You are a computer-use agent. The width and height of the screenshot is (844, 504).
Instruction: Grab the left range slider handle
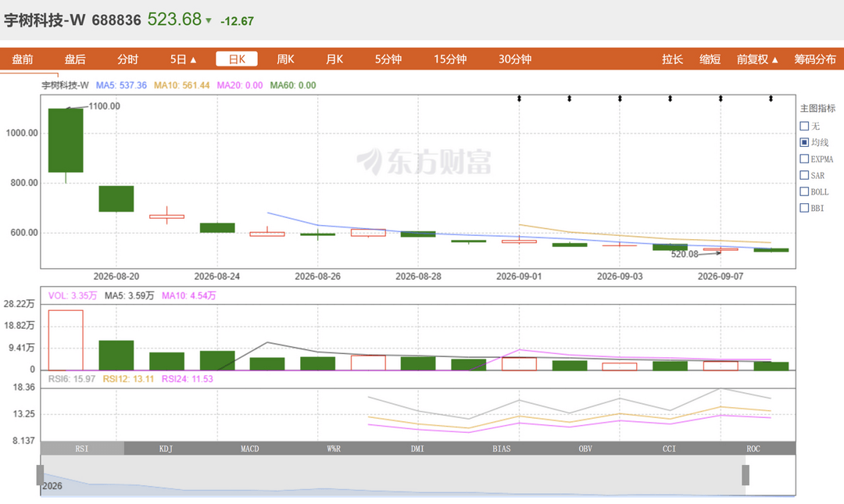point(40,475)
